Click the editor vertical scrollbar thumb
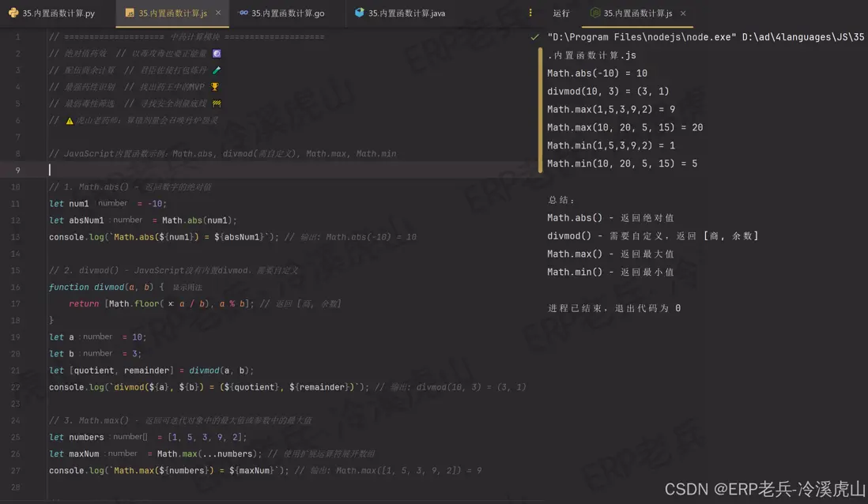The image size is (868, 504). (540, 110)
